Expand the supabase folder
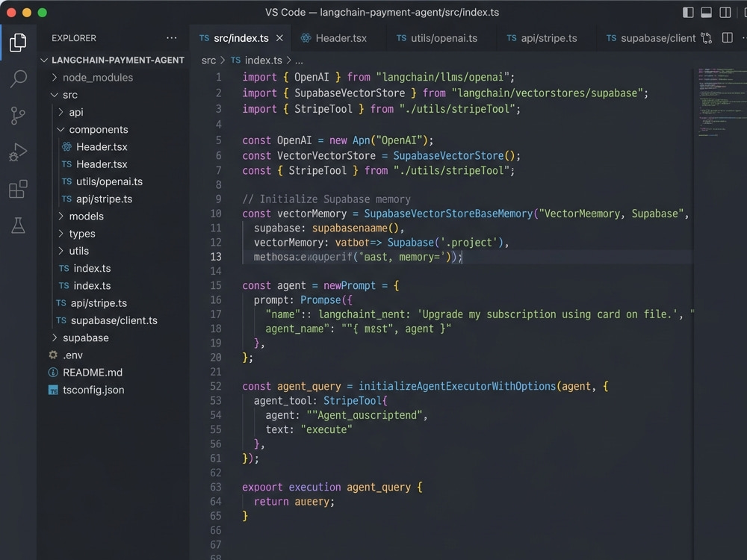 pyautogui.click(x=55, y=337)
